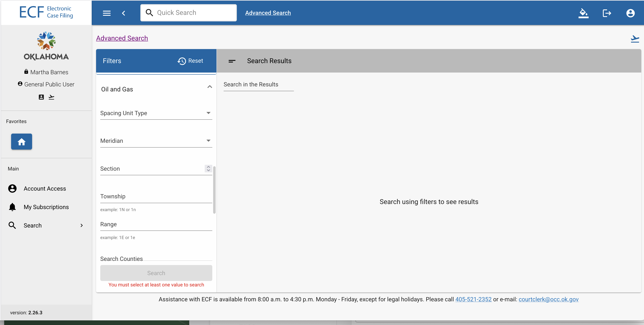
Task: Click the 'version: 2.26.3' text
Action: [26, 312]
